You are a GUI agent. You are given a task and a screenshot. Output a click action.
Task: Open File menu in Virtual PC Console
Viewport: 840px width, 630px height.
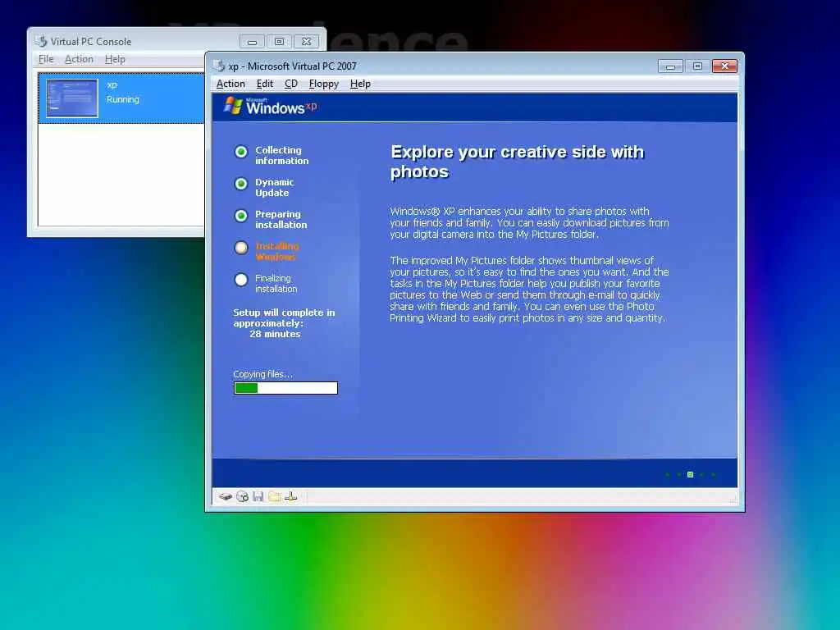pyautogui.click(x=46, y=59)
